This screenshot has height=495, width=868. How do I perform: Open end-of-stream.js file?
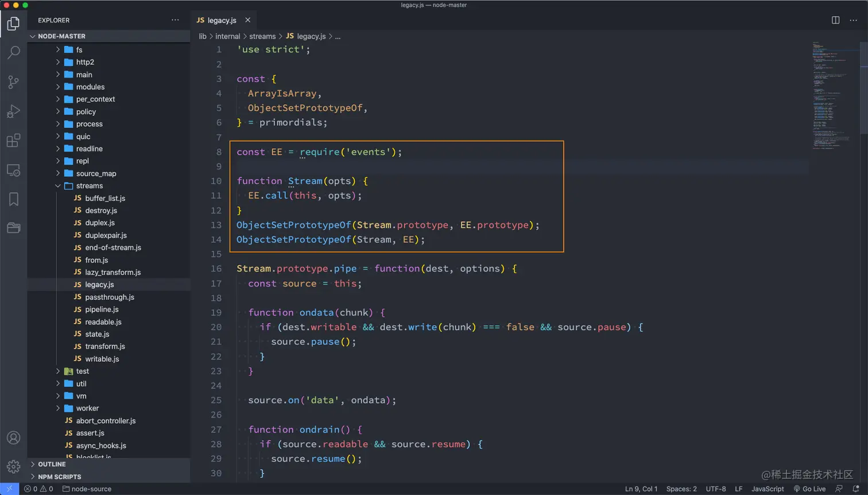tap(109, 247)
